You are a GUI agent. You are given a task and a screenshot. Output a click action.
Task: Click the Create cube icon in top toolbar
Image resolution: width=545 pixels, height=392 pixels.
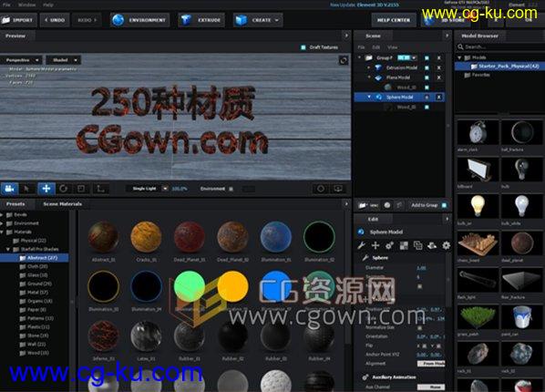pyautogui.click(x=241, y=20)
